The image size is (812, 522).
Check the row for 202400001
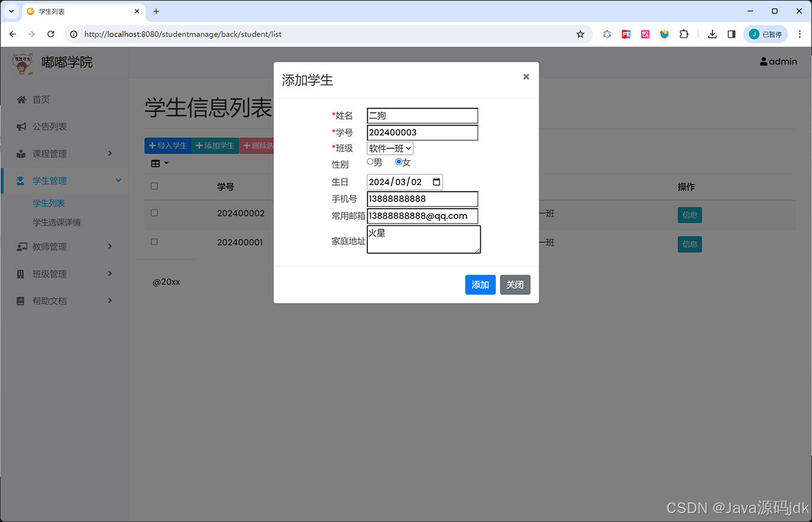pyautogui.click(x=154, y=242)
